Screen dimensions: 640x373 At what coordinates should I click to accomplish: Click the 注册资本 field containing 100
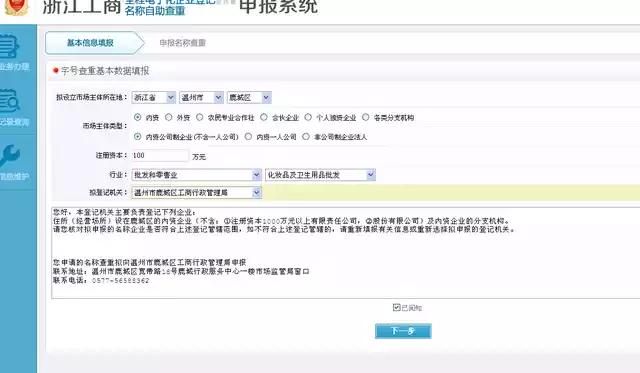pyautogui.click(x=160, y=155)
